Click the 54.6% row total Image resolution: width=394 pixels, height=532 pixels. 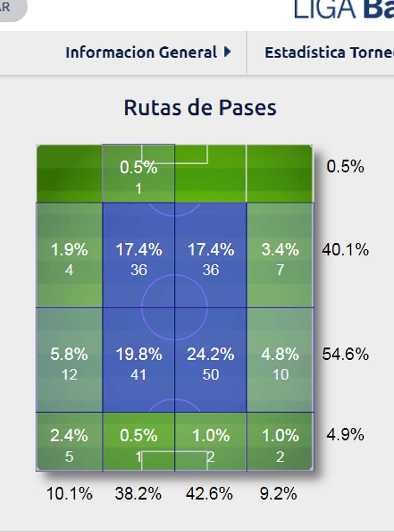(345, 354)
